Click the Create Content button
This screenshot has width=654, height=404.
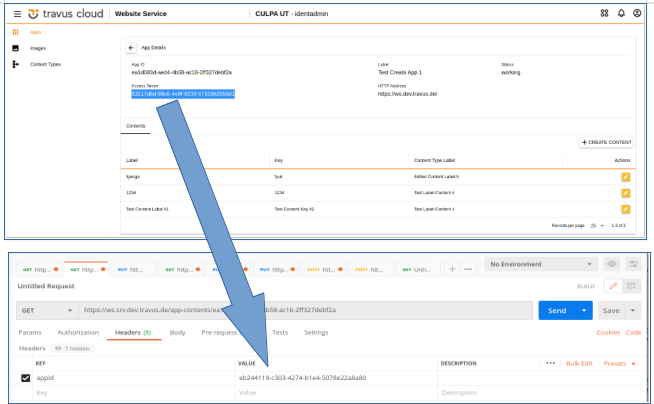pyautogui.click(x=606, y=142)
